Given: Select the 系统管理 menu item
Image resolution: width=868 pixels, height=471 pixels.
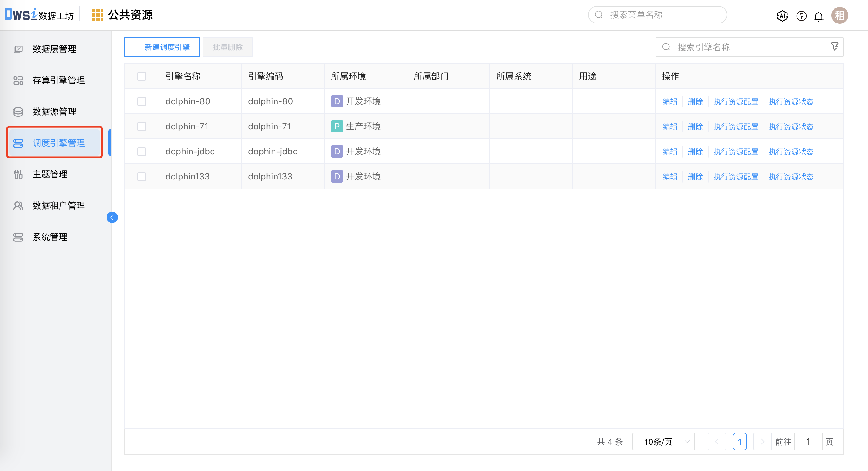Looking at the screenshot, I should (50, 237).
